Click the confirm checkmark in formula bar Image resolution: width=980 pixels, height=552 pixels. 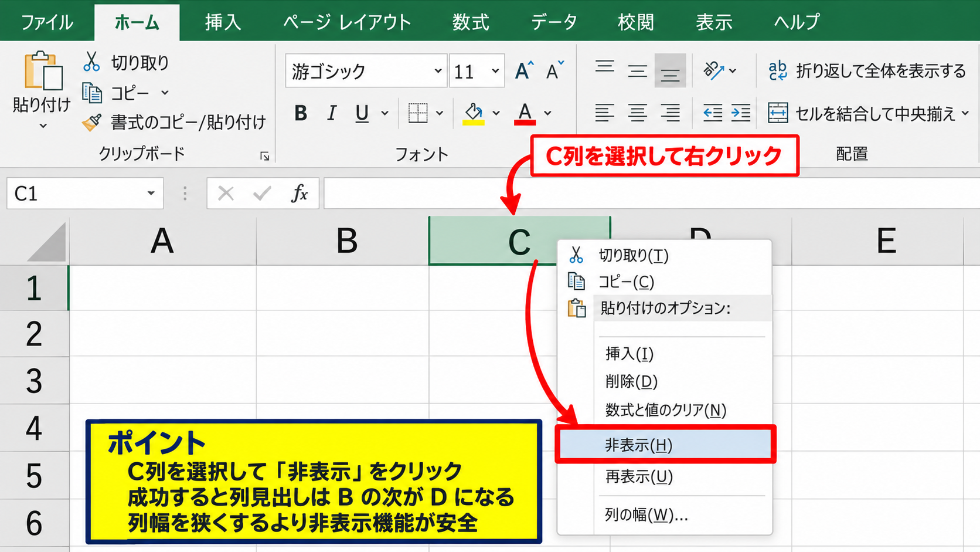(x=262, y=193)
